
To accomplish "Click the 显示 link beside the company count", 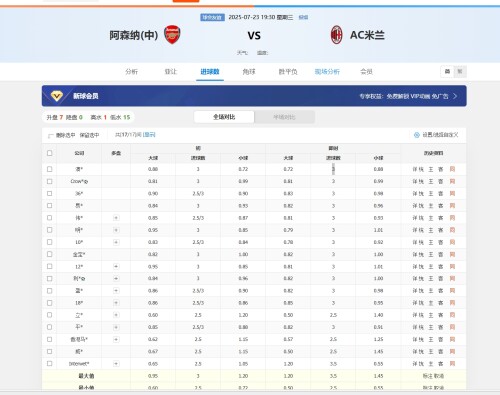I will pyautogui.click(x=149, y=135).
